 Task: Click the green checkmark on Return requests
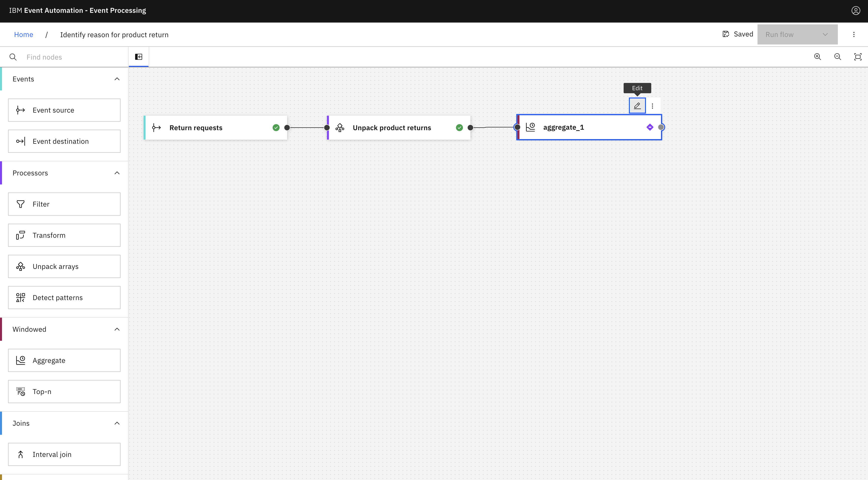[x=276, y=127]
